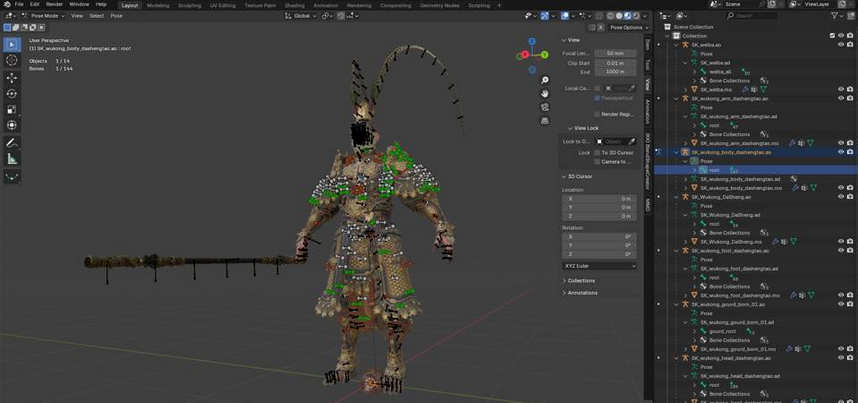Toggle the Local Camera checkbox
858x403 pixels.
[598, 88]
